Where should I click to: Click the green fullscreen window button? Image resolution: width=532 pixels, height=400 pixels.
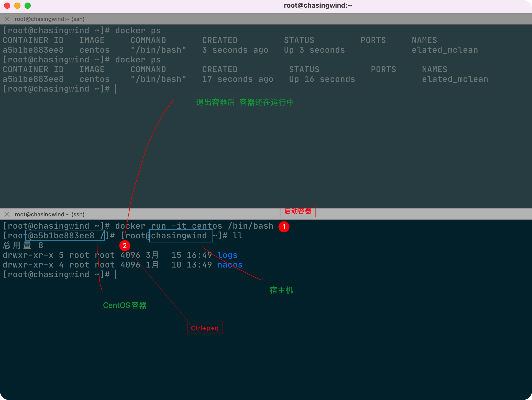28,5
